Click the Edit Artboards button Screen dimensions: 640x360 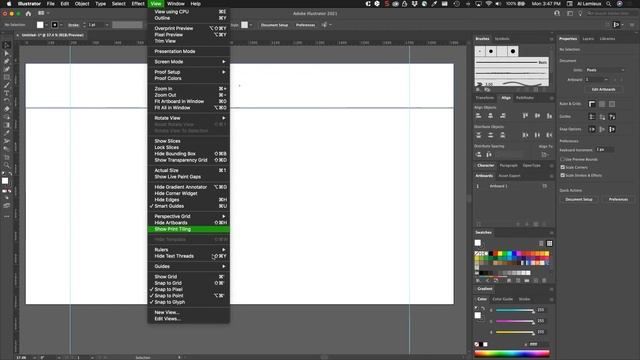[603, 89]
